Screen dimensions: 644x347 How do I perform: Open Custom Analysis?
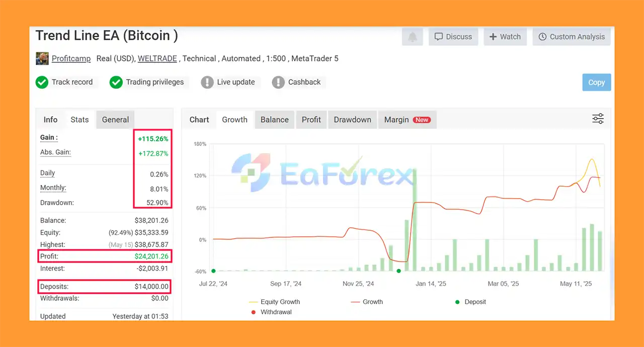click(x=572, y=37)
